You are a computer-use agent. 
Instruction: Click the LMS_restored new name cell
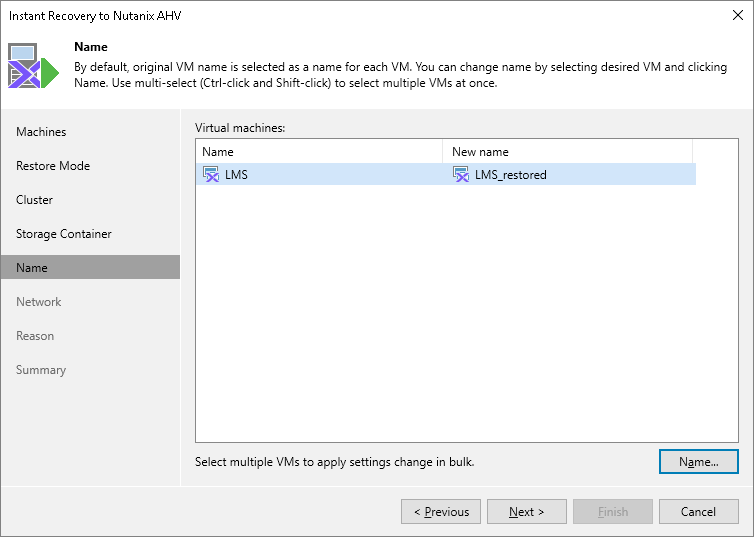[x=510, y=175]
